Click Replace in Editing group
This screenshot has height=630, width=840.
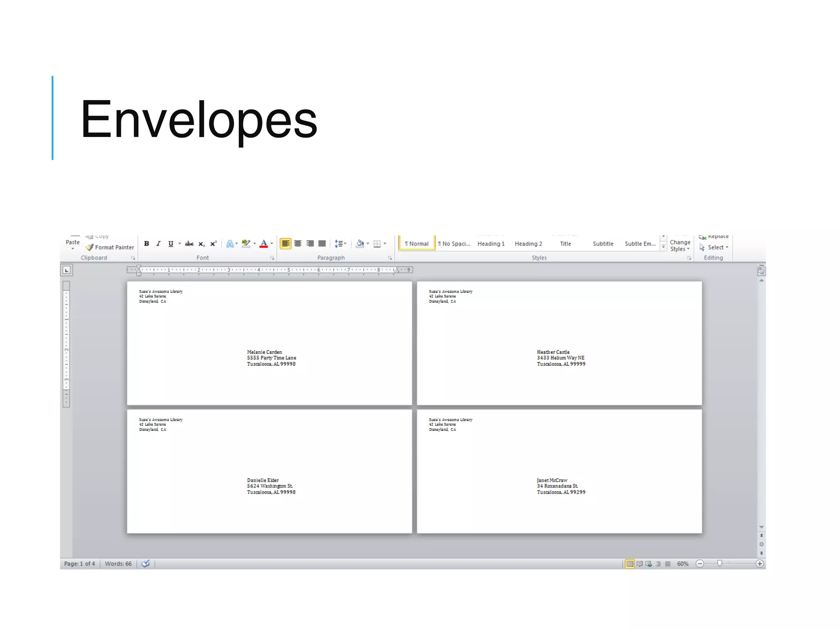[x=714, y=237]
